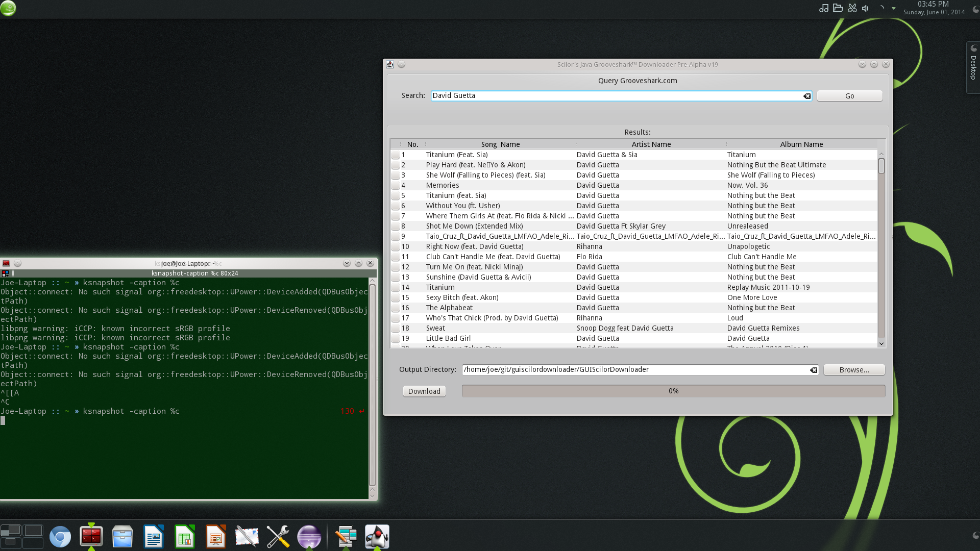Launch LibreOffice Writer from the taskbar
This screenshot has width=980, height=551.
pyautogui.click(x=154, y=537)
